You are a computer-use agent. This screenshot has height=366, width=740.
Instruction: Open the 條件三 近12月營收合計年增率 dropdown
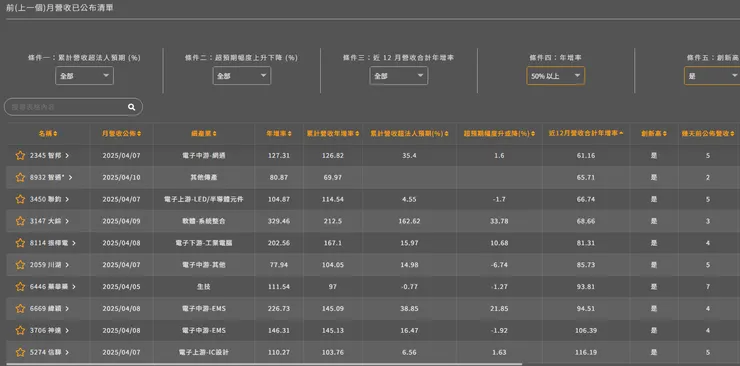coord(399,76)
